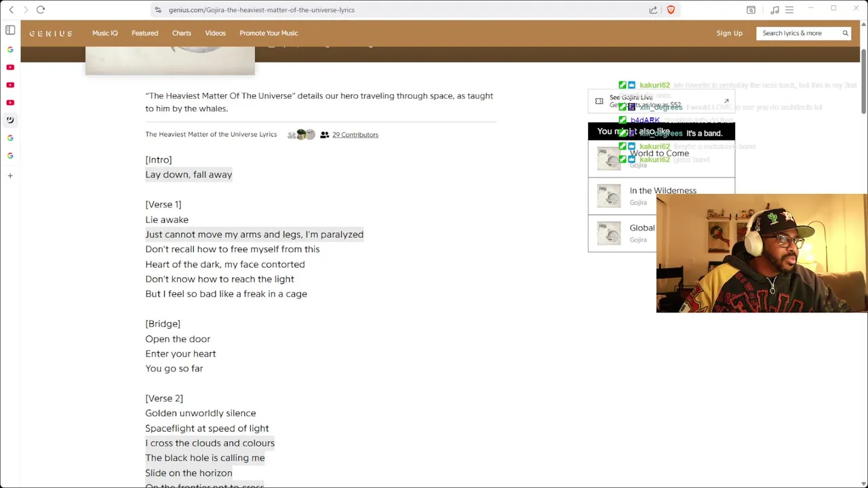This screenshot has height=488, width=868.
Task: Add a new tab with the plus icon
Action: coord(10,176)
